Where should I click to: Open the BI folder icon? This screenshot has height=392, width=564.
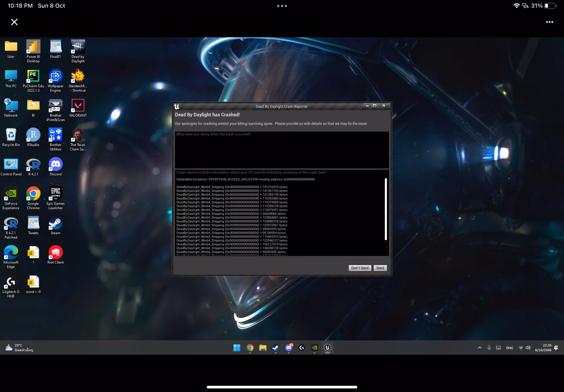coord(33,108)
